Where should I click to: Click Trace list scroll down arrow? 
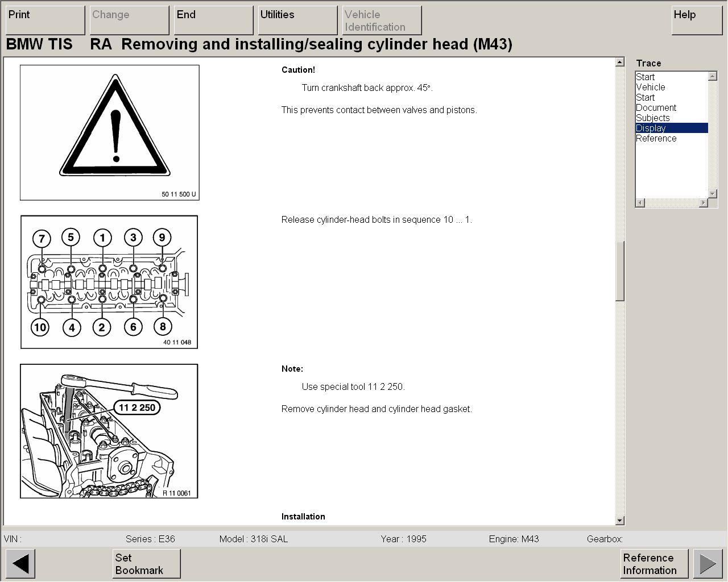click(x=713, y=194)
